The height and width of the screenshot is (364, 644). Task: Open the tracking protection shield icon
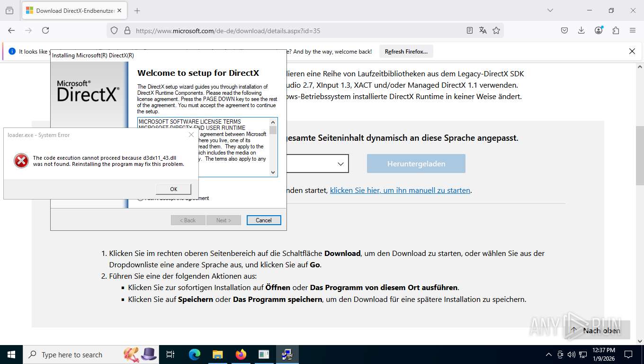(x=114, y=30)
